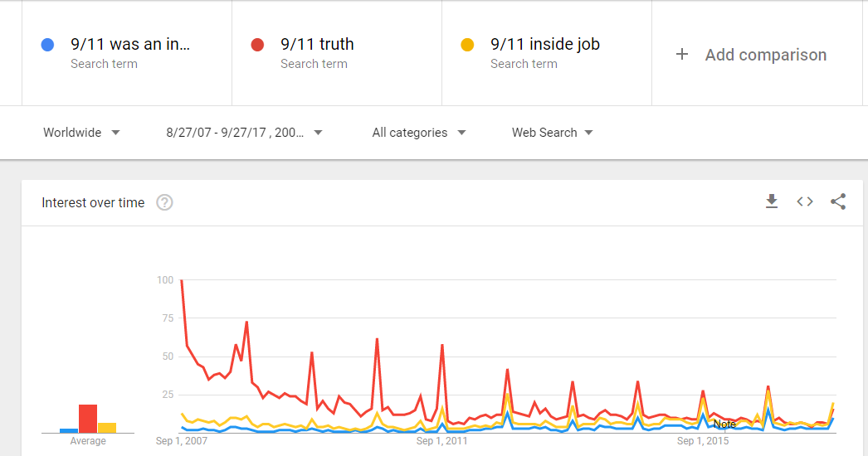Edit the '9/11 inside job' search term
The image size is (868, 456).
tap(544, 45)
